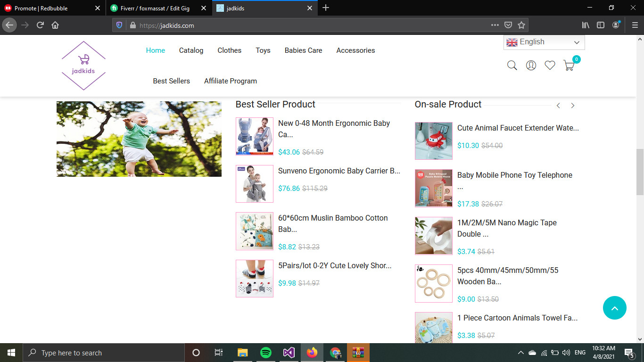Click the Sunveno baby carrier thumbnail

pos(255,184)
